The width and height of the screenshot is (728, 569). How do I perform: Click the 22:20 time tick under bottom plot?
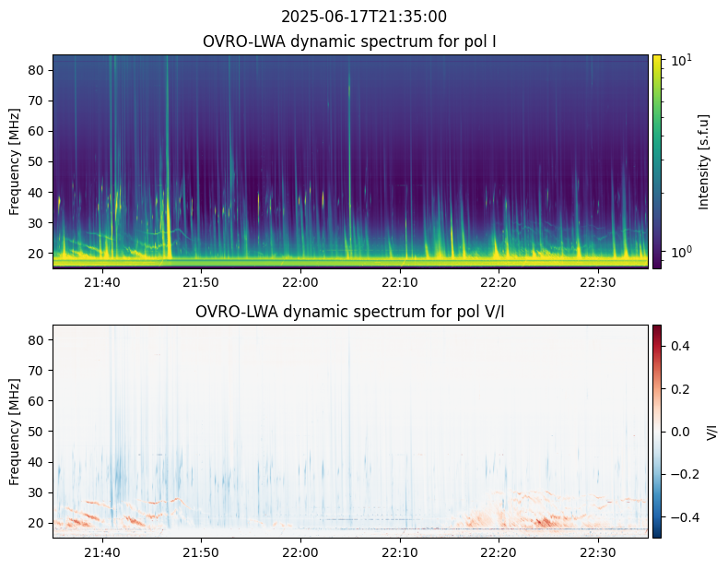tap(499, 551)
